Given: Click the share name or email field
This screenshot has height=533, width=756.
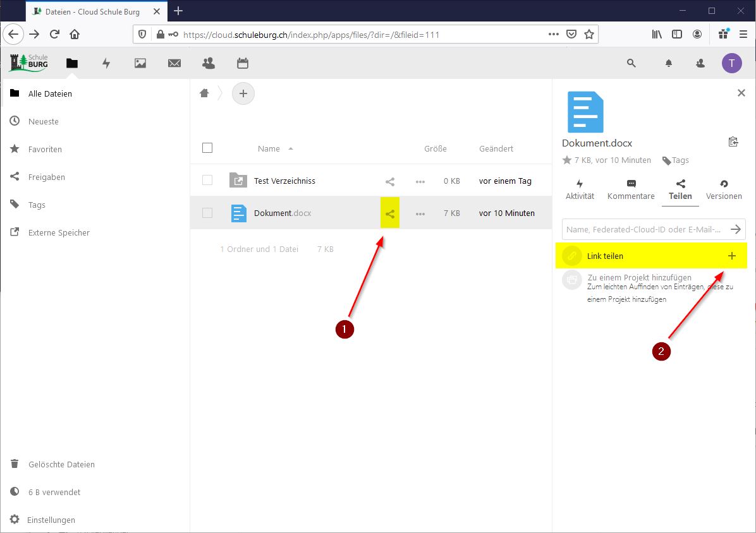Looking at the screenshot, I should [x=643, y=229].
